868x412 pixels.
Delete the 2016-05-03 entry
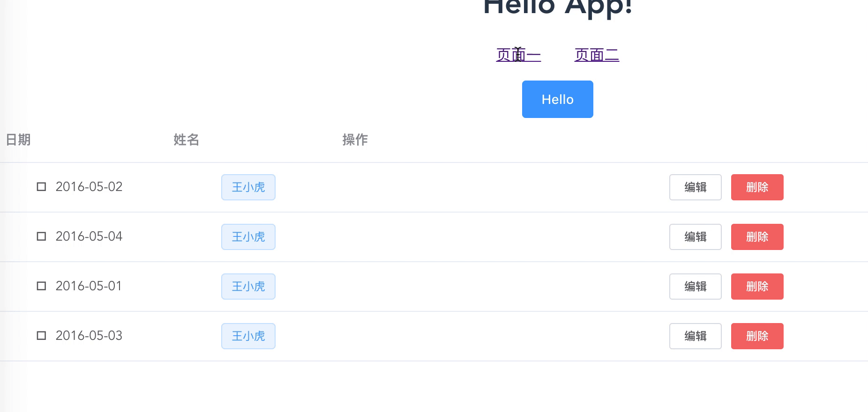757,336
